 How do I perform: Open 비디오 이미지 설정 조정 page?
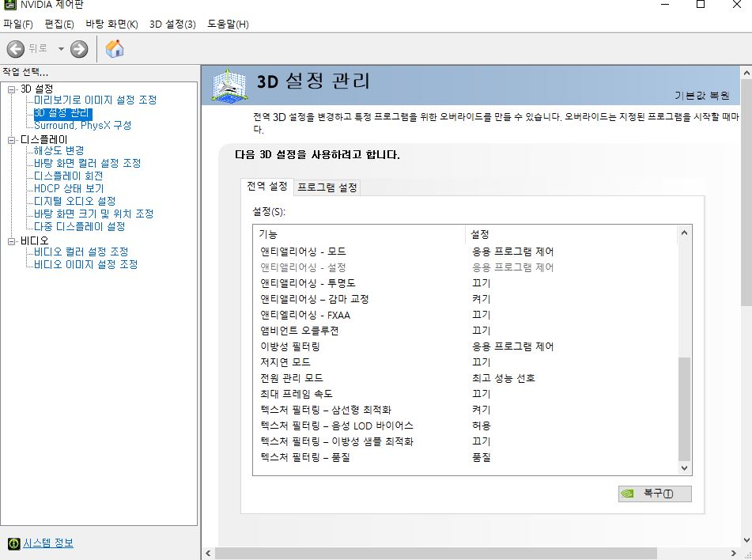click(85, 264)
